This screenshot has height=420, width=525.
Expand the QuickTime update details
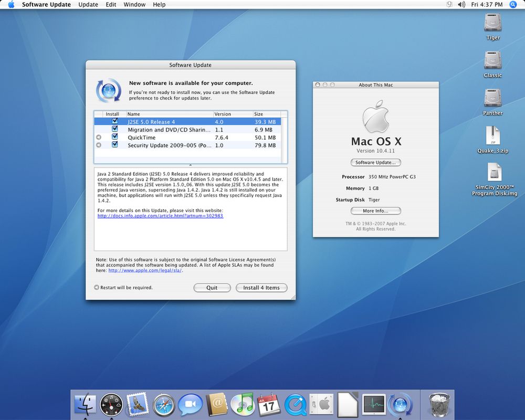(x=98, y=137)
